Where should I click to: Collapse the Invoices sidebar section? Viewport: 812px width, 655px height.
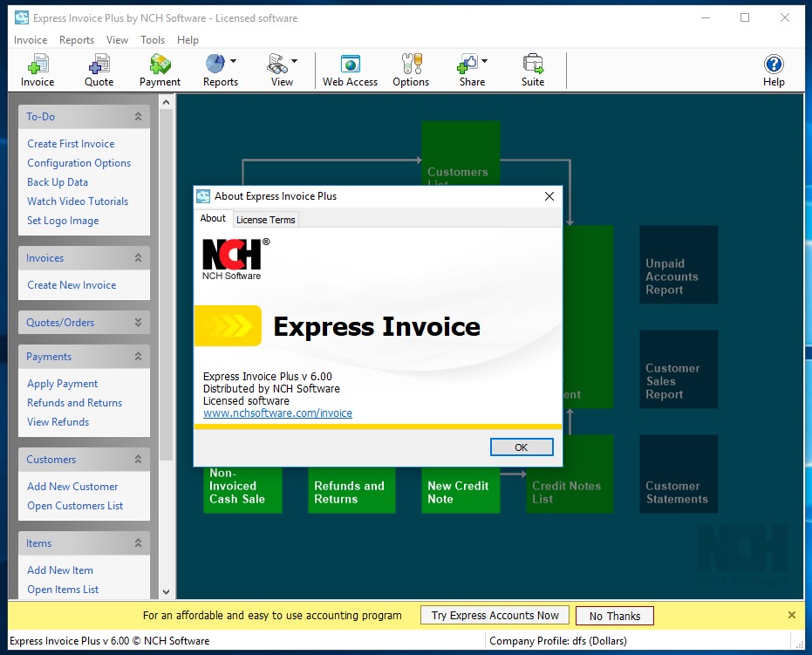(139, 258)
